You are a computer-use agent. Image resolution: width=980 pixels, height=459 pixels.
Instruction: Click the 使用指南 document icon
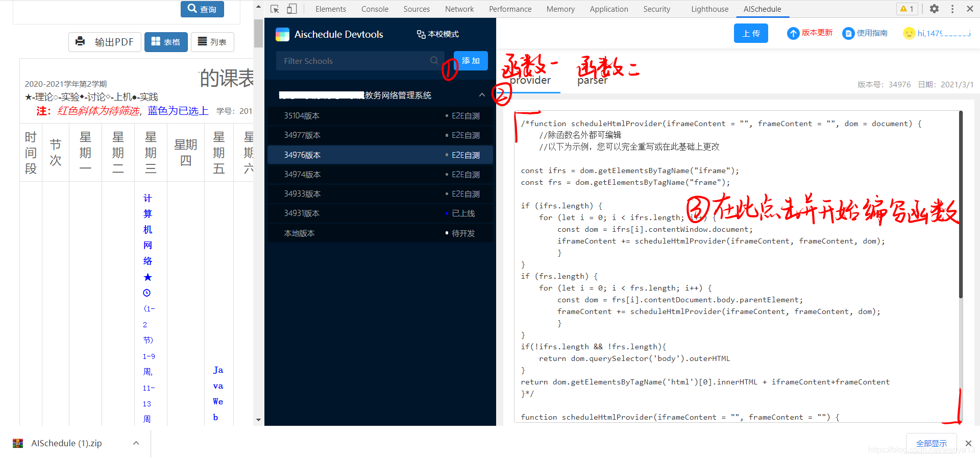click(x=848, y=33)
